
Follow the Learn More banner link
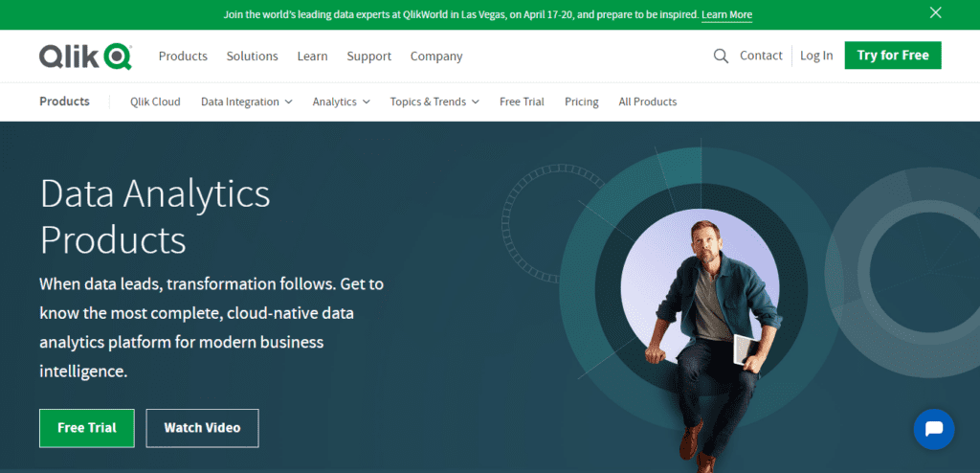tap(726, 15)
